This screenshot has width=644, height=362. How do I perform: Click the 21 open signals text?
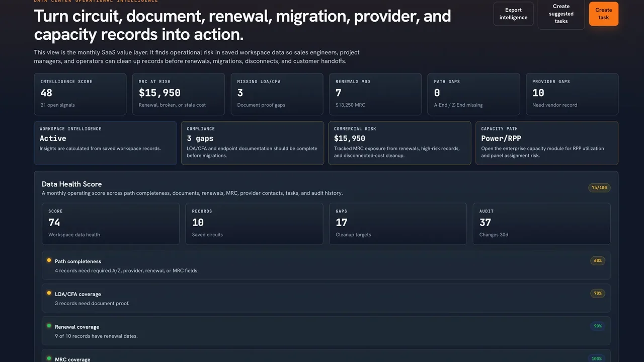(x=58, y=105)
